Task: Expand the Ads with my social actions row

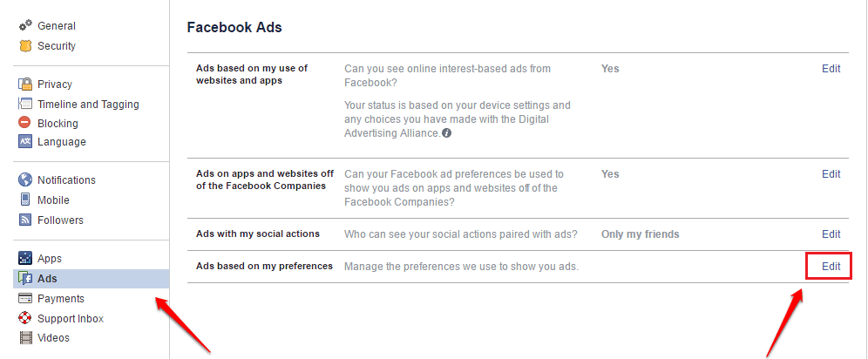Action: (x=518, y=234)
